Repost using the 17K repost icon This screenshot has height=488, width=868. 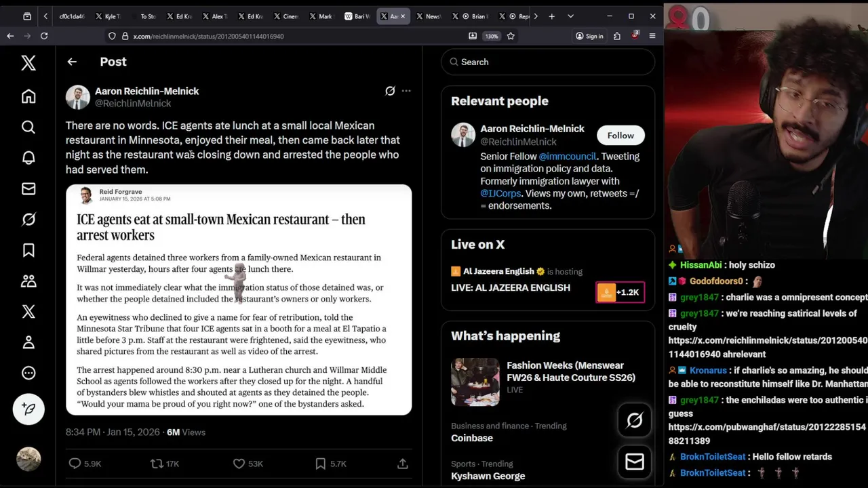click(x=157, y=464)
